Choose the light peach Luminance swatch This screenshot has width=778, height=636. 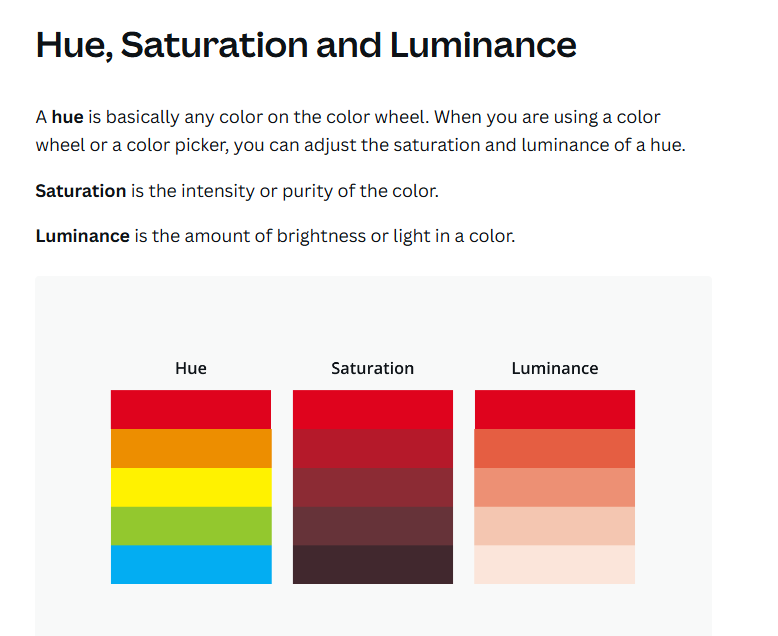[555, 526]
